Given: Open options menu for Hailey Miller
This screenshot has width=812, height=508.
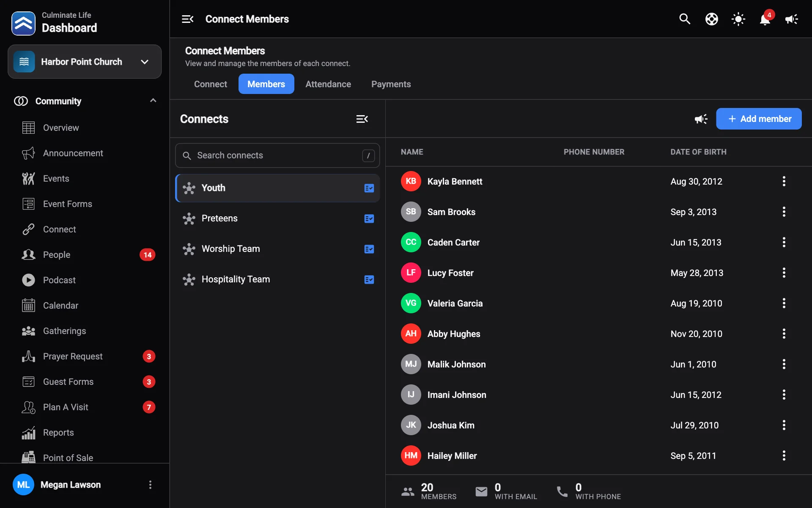Looking at the screenshot, I should [x=784, y=456].
